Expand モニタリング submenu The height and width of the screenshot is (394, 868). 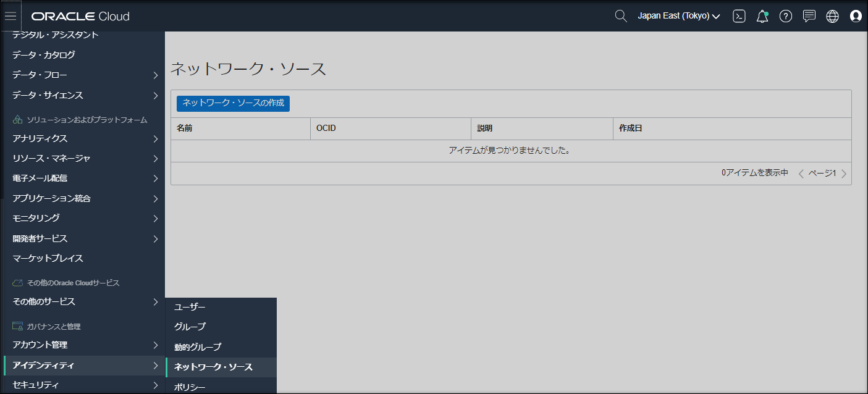coord(84,219)
